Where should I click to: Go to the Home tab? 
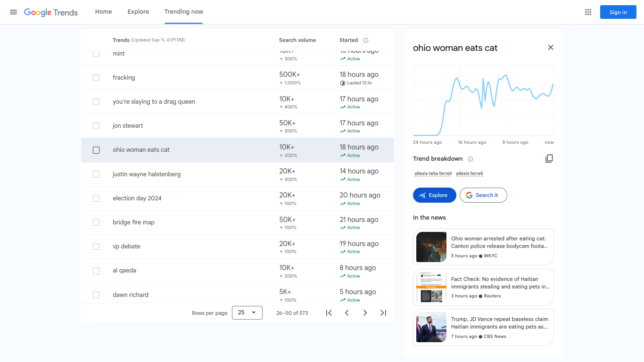(103, 12)
